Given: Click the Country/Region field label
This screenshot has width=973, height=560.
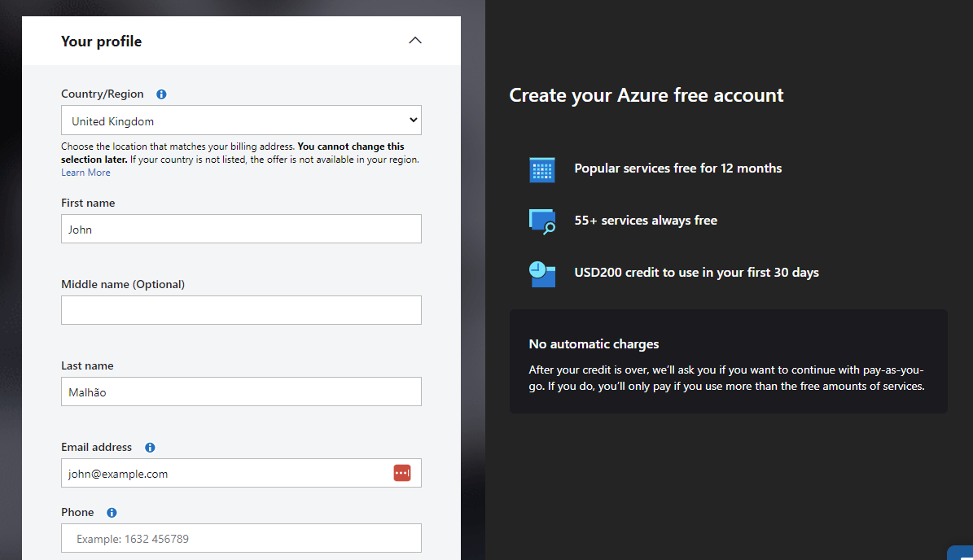Looking at the screenshot, I should (x=103, y=94).
